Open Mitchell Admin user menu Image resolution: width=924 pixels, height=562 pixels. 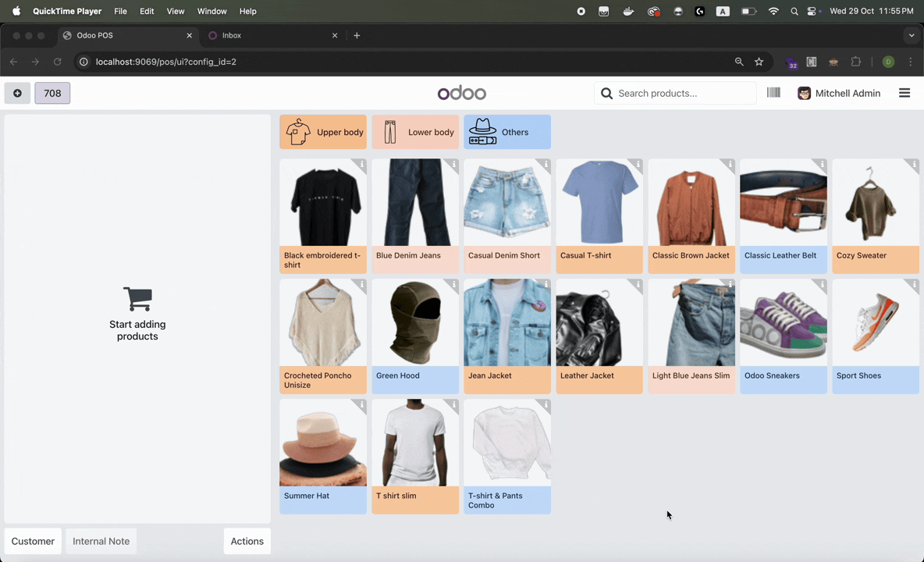[839, 93]
